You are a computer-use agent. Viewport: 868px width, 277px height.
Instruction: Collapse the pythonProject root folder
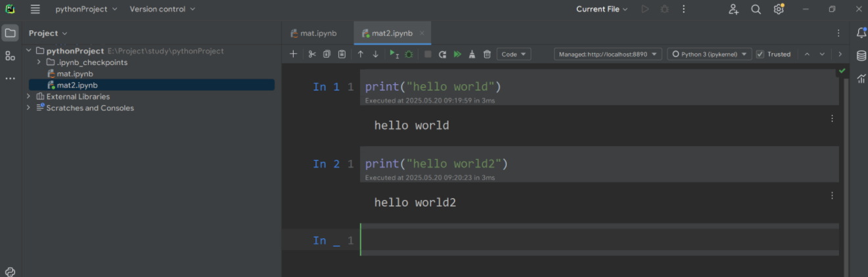28,51
